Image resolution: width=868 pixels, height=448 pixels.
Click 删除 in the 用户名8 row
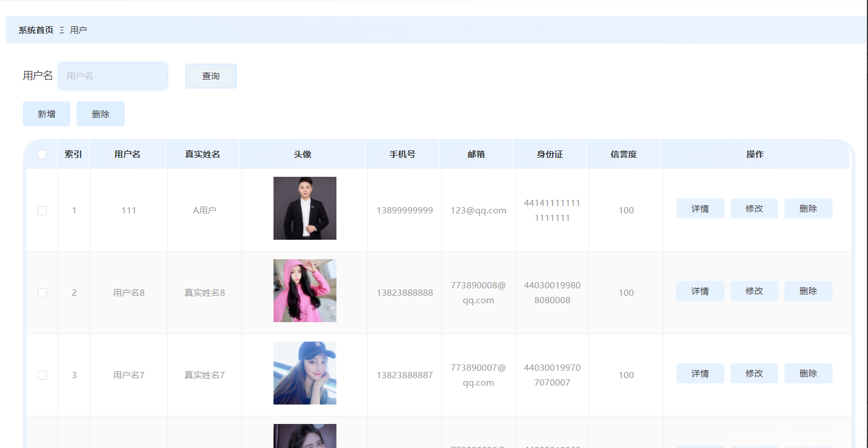click(808, 291)
